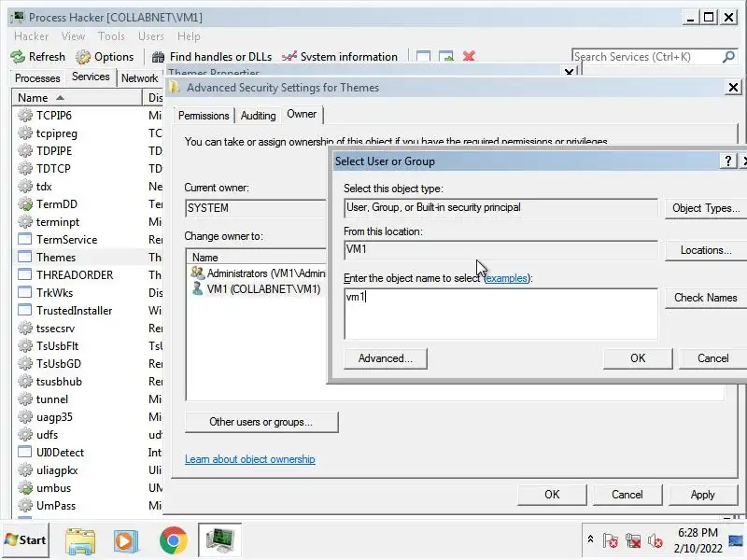Open the Auditing tab
The image size is (747, 560).
point(258,116)
